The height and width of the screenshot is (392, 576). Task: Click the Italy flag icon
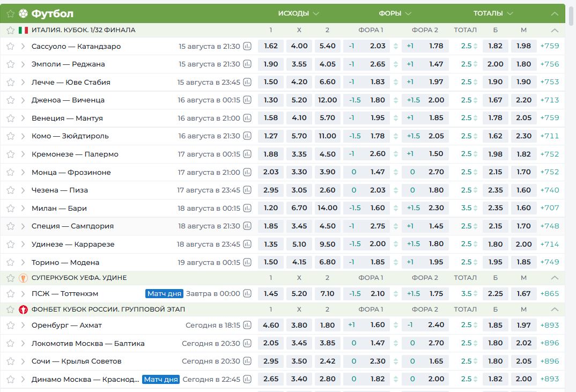[23, 30]
